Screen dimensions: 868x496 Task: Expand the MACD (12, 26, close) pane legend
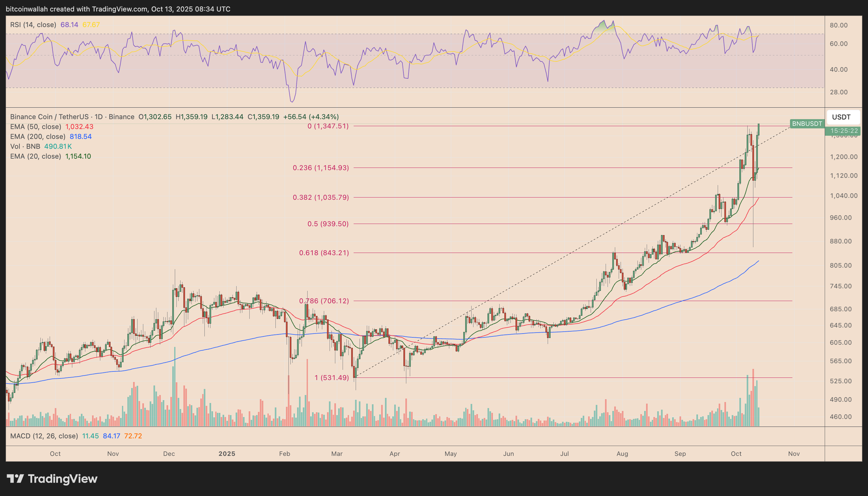click(x=44, y=436)
